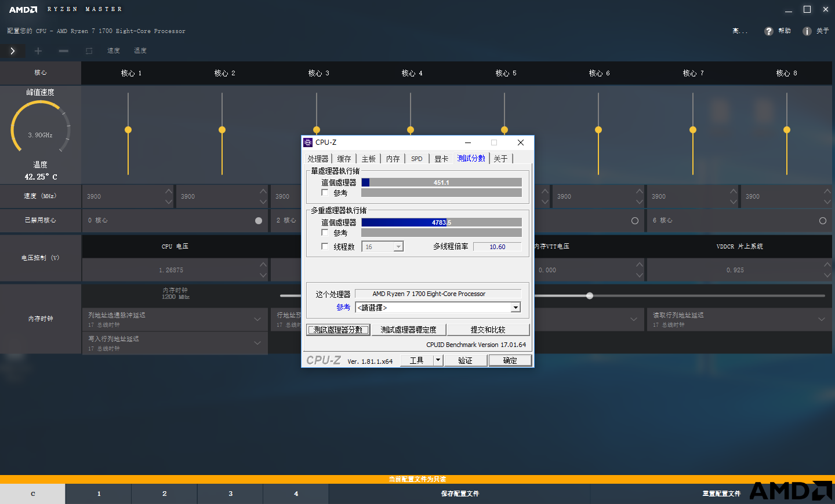Select the 0 核心 disabled-cores radio button
This screenshot has height=504, width=835.
coord(259,221)
